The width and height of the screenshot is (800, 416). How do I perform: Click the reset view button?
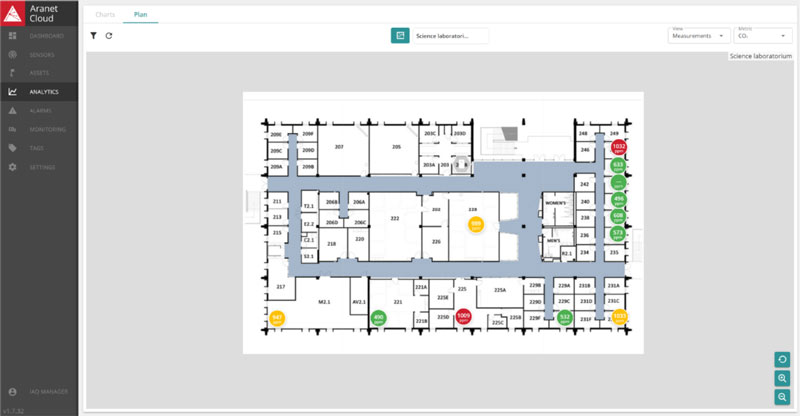coord(782,359)
